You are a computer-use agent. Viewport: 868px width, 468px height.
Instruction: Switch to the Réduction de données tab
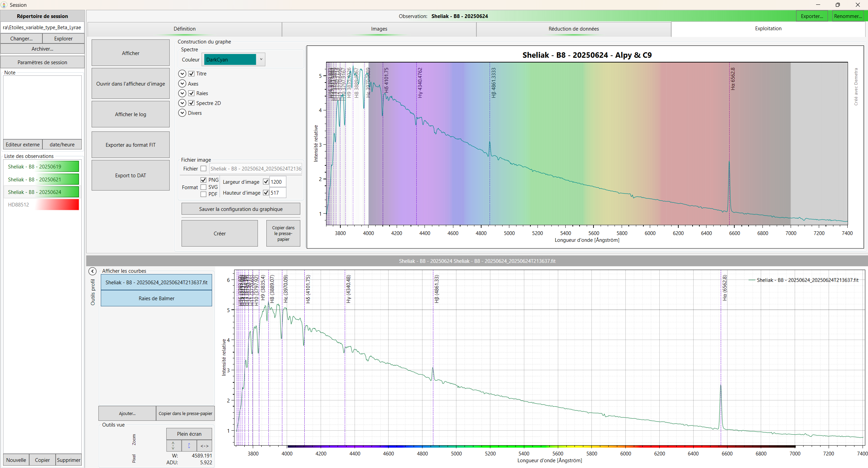coord(573,29)
